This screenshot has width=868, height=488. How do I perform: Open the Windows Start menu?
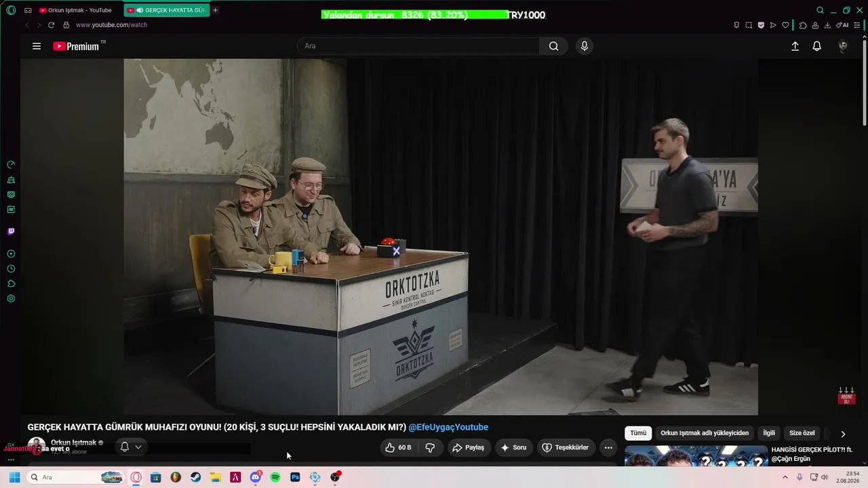coord(14,477)
